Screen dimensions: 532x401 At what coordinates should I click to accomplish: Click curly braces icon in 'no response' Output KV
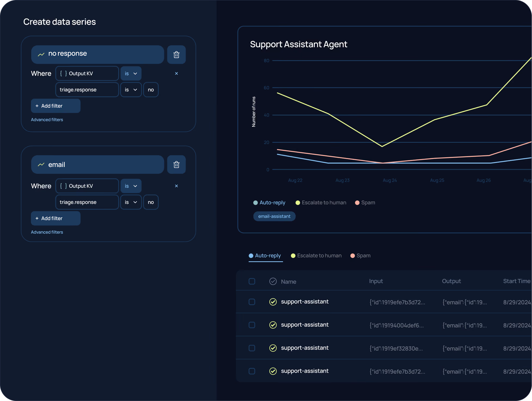point(63,74)
